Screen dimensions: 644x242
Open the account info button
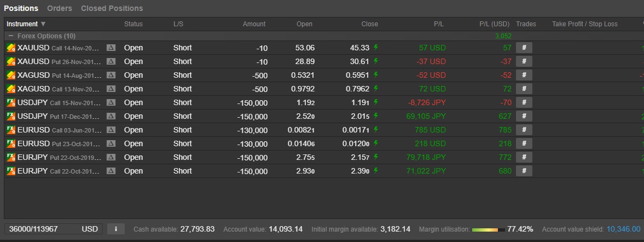pos(116,229)
